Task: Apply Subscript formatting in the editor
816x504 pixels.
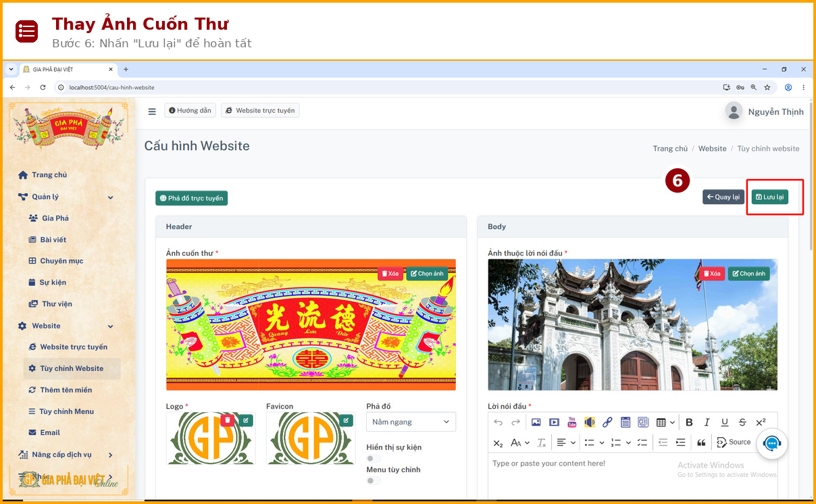Action: point(499,443)
